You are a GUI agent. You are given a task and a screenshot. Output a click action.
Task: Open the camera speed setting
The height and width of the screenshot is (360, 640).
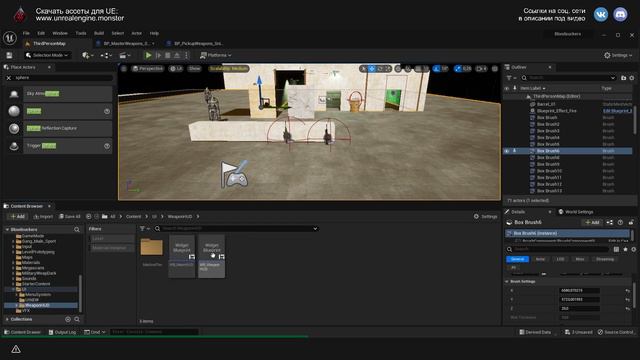pos(481,69)
